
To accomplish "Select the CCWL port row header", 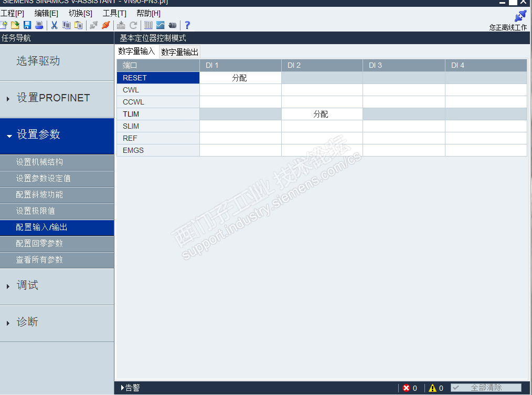I will (x=158, y=102).
